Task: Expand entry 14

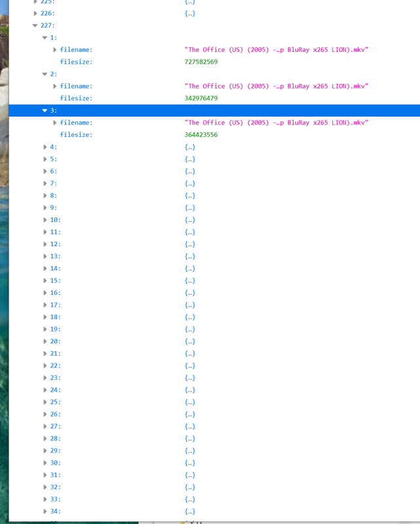Action: (x=45, y=269)
